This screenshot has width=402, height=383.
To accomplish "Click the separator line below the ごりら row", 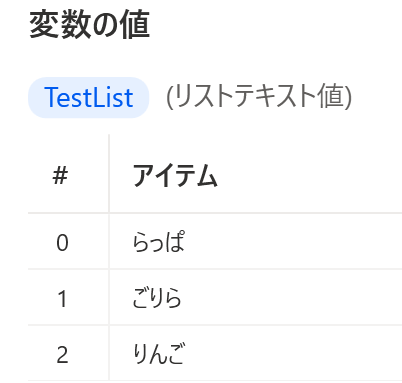I will point(215,325).
